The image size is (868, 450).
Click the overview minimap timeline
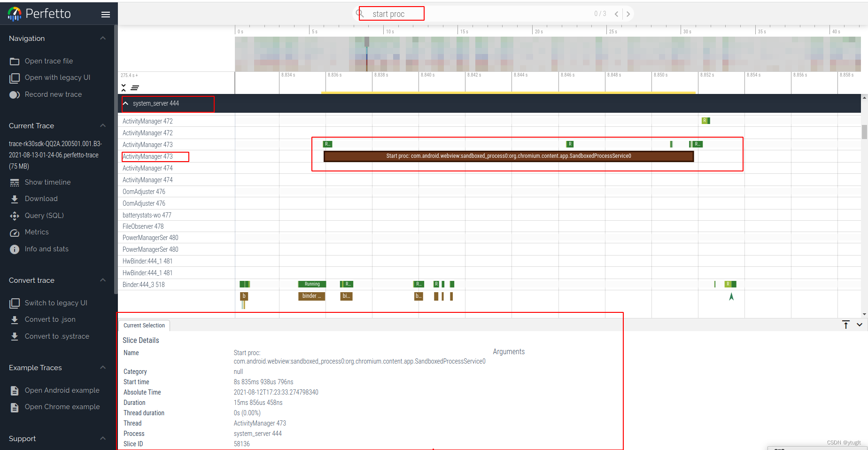(x=548, y=54)
